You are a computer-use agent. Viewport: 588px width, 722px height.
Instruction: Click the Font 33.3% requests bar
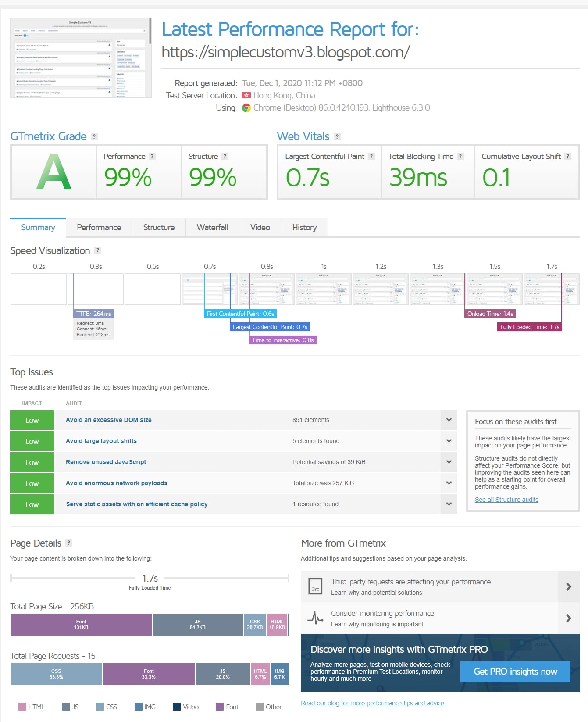(149, 674)
